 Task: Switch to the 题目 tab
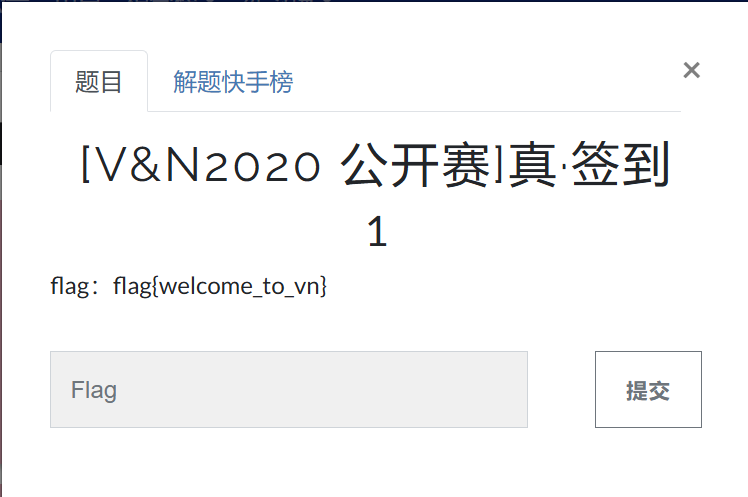tap(99, 81)
